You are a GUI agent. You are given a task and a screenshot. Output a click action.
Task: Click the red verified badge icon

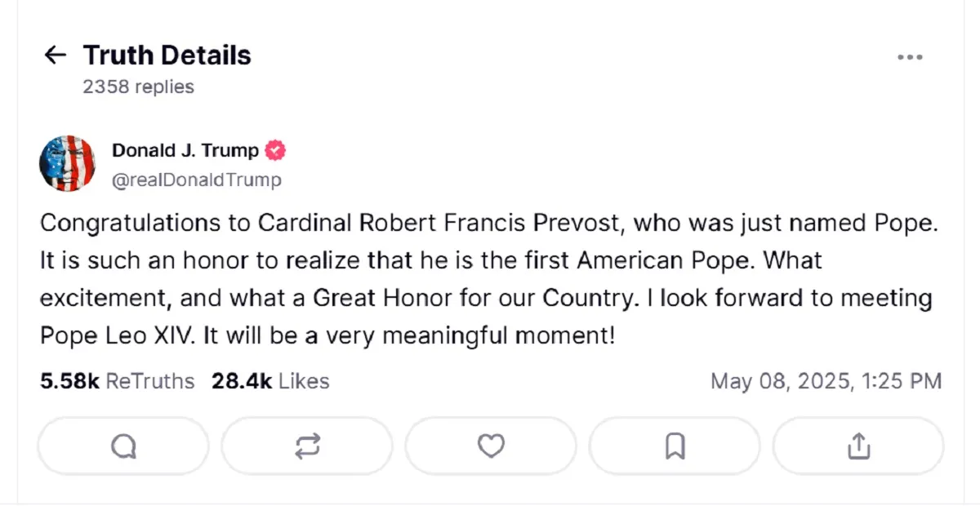point(276,150)
